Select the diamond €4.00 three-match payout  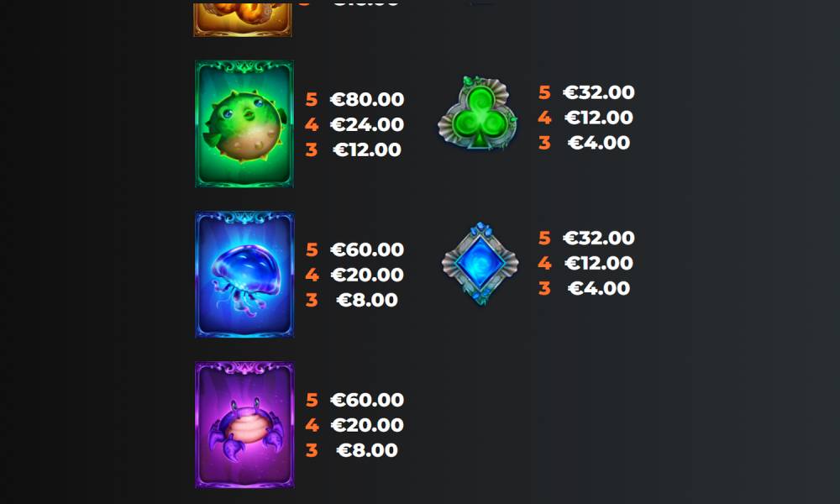598,288
